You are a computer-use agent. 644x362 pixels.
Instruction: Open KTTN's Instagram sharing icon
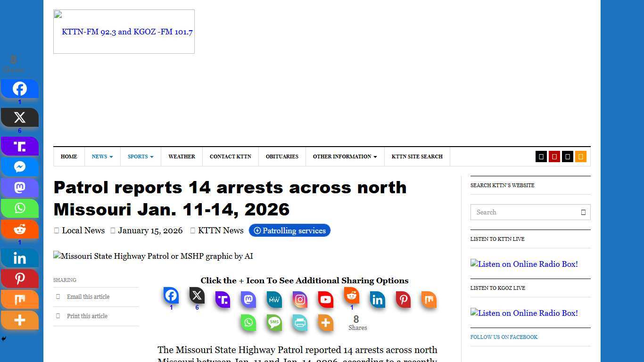click(x=300, y=299)
